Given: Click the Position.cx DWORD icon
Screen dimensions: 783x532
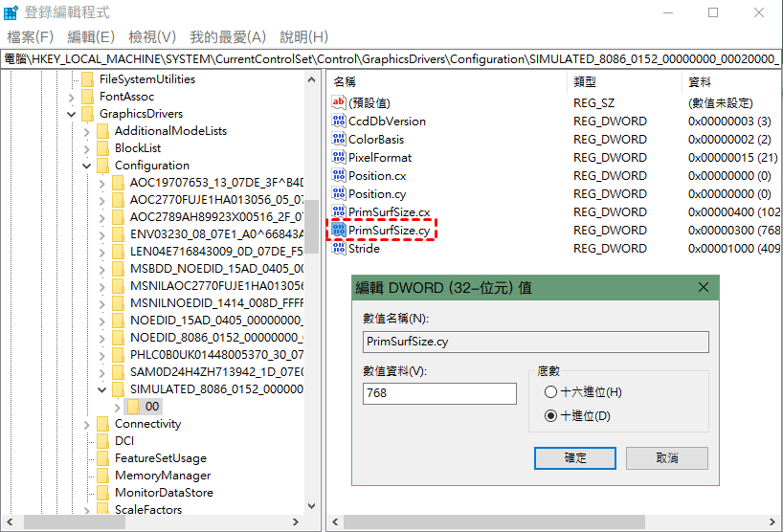Looking at the screenshot, I should pos(339,176).
